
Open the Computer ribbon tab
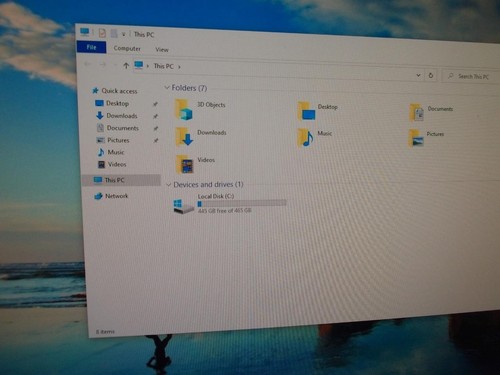tap(127, 48)
